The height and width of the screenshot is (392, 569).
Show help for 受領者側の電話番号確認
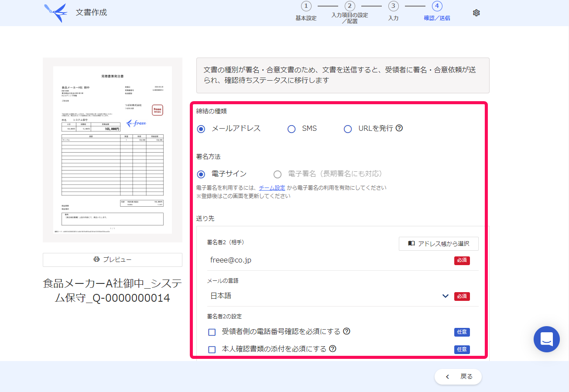point(346,331)
